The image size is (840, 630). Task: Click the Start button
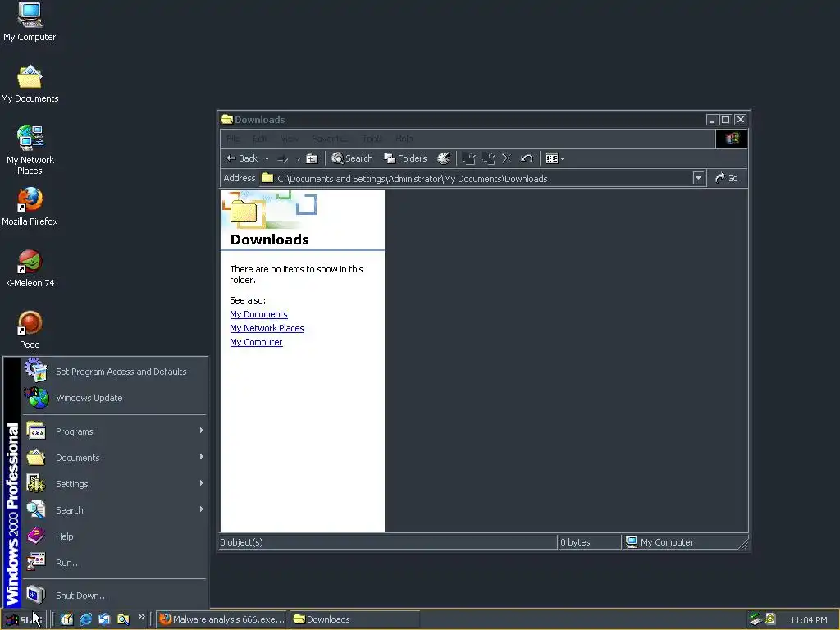(24, 619)
